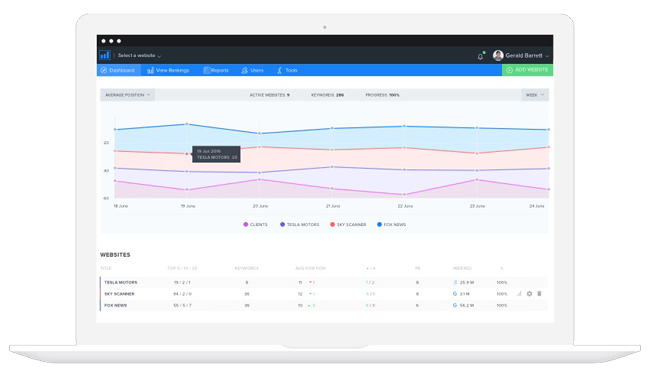Open the Fox News website row
This screenshot has width=650, height=381.
point(324,305)
